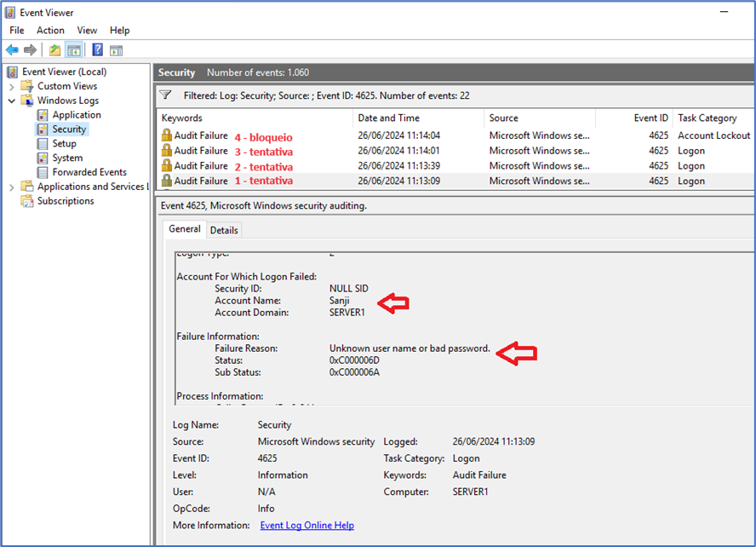
Task: Open the View menu
Action: tap(87, 30)
